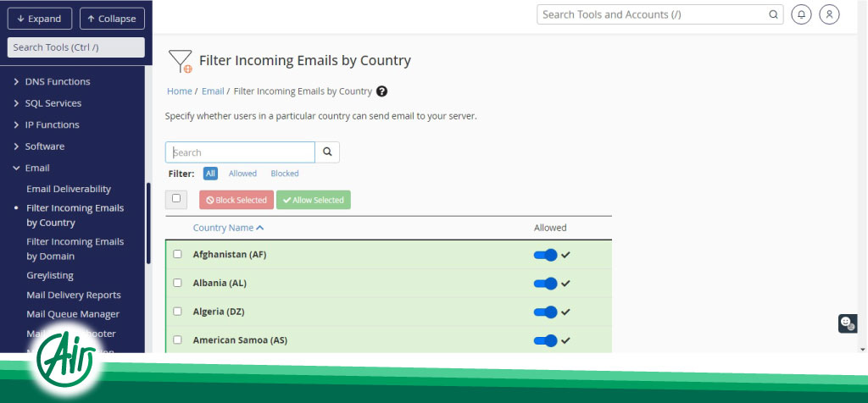
Task: Check the Algeria (DZ) checkbox
Action: tap(177, 312)
